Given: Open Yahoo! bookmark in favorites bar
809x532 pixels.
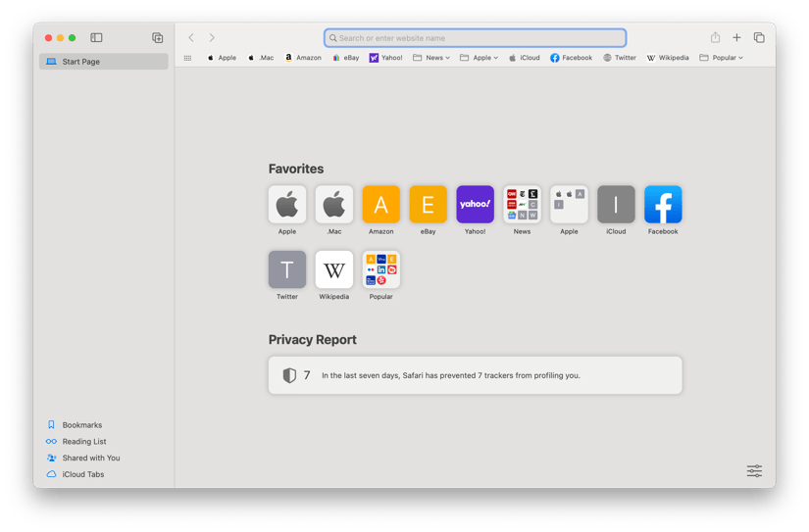Looking at the screenshot, I should (386, 58).
